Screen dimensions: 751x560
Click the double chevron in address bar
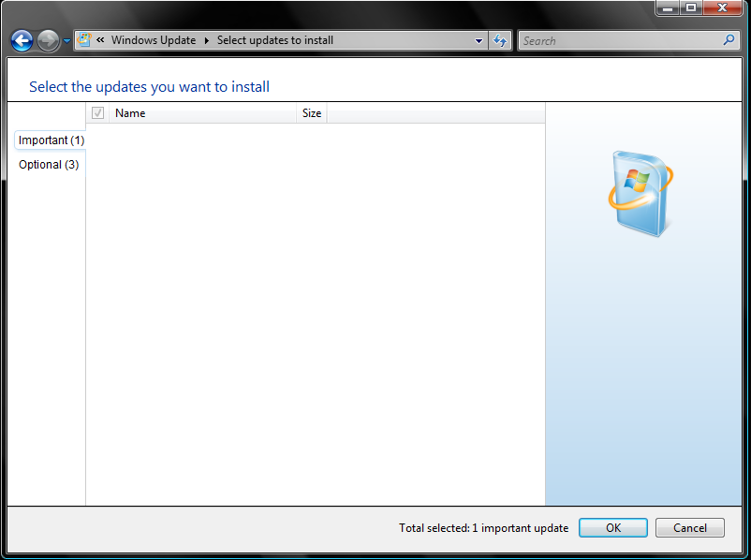pos(100,40)
